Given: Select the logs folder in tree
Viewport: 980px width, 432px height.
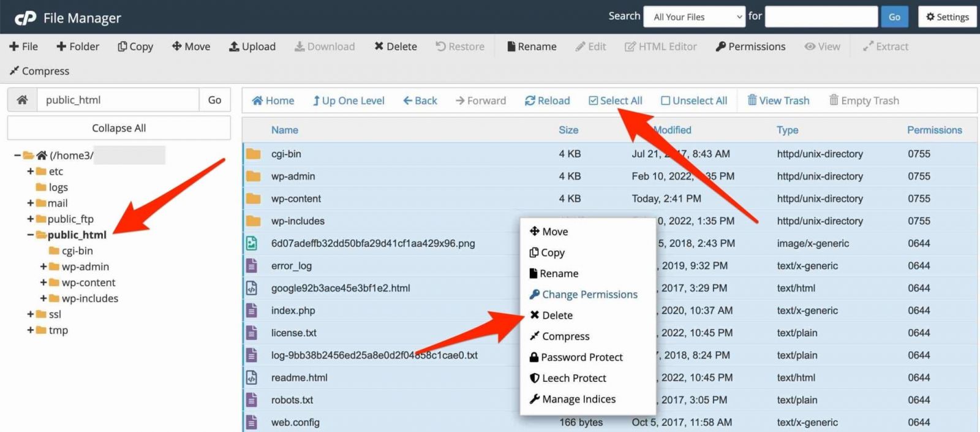Looking at the screenshot, I should [58, 188].
